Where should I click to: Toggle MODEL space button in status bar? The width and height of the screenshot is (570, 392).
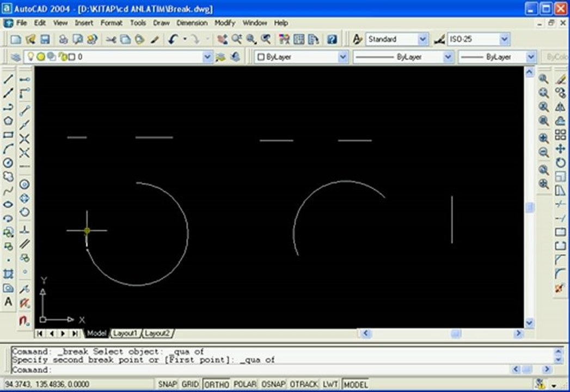coord(355,384)
